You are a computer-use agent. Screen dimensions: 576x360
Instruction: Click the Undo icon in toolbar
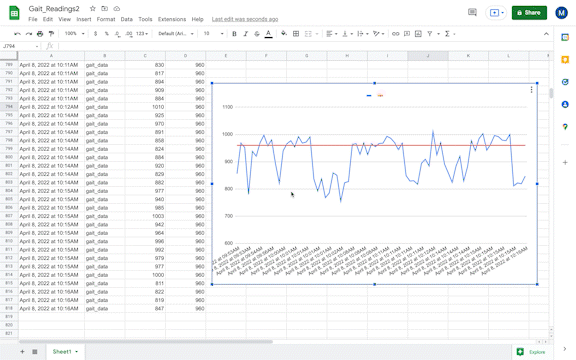tap(17, 34)
